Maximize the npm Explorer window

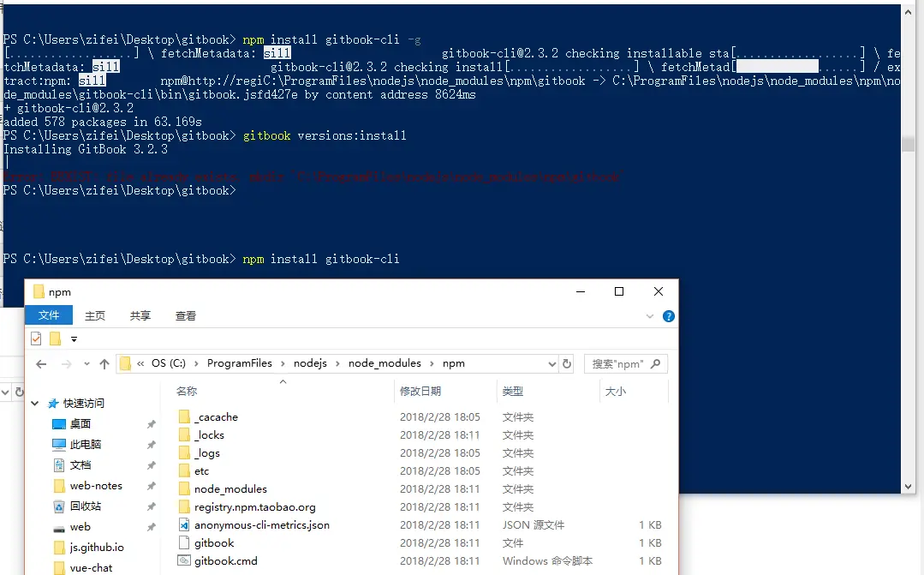point(619,291)
